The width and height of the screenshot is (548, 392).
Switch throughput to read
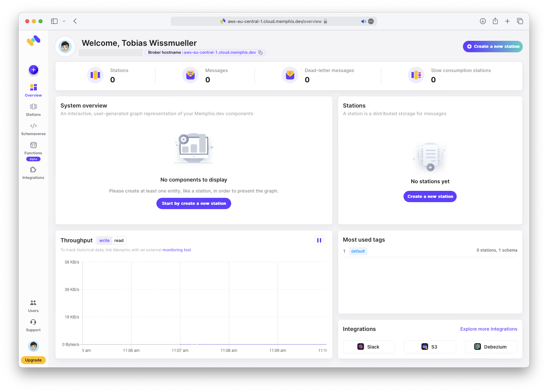pyautogui.click(x=119, y=241)
